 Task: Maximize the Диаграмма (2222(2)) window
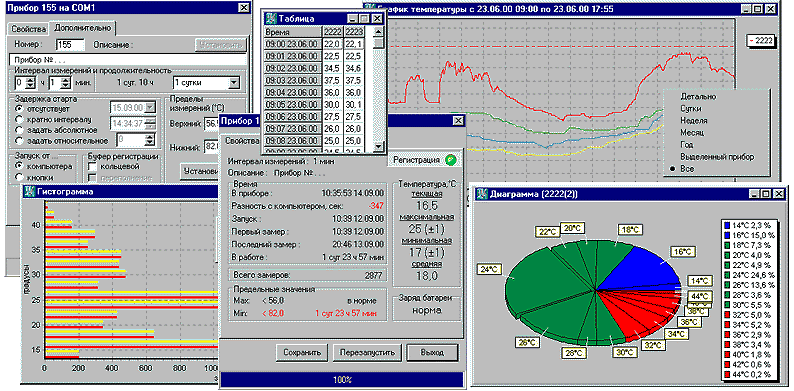coord(766,193)
